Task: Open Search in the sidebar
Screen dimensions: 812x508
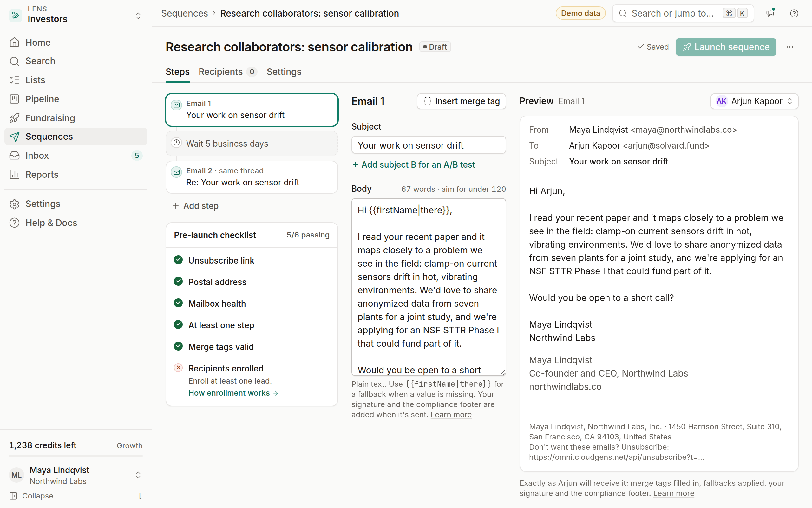Action: (x=76, y=61)
